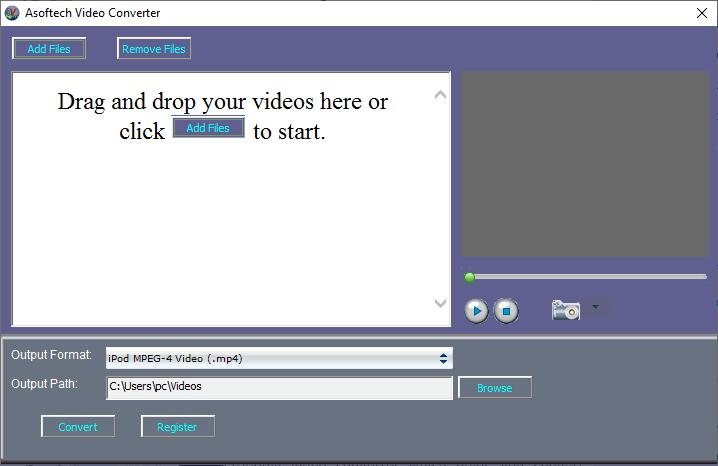718x466 pixels.
Task: Play the video preview
Action: (x=476, y=311)
